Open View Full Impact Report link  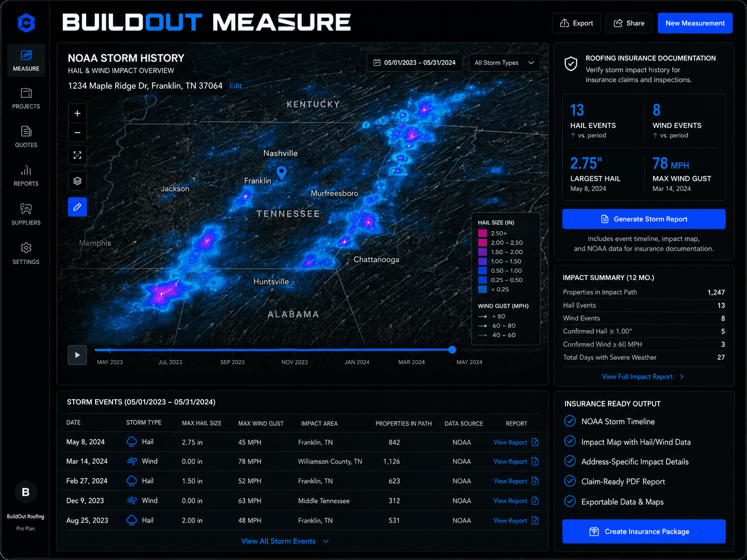(x=643, y=377)
